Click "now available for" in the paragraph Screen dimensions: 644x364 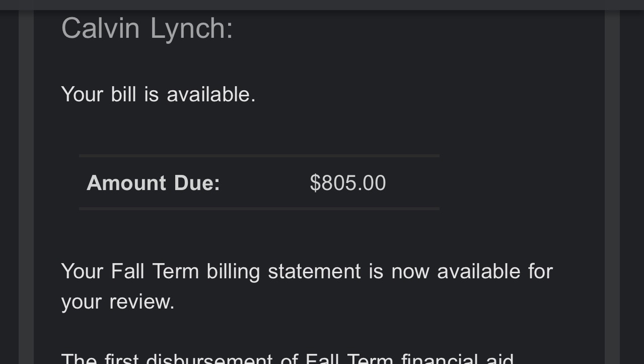click(x=472, y=271)
